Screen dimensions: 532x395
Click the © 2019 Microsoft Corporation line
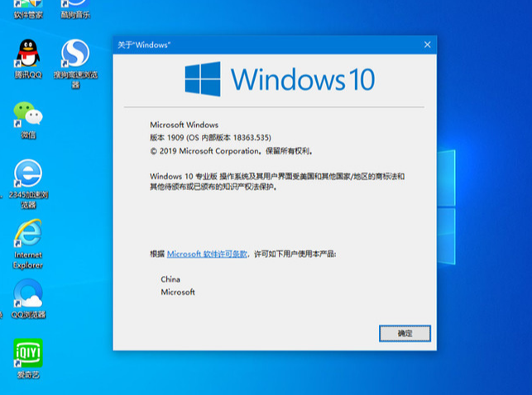(x=231, y=151)
